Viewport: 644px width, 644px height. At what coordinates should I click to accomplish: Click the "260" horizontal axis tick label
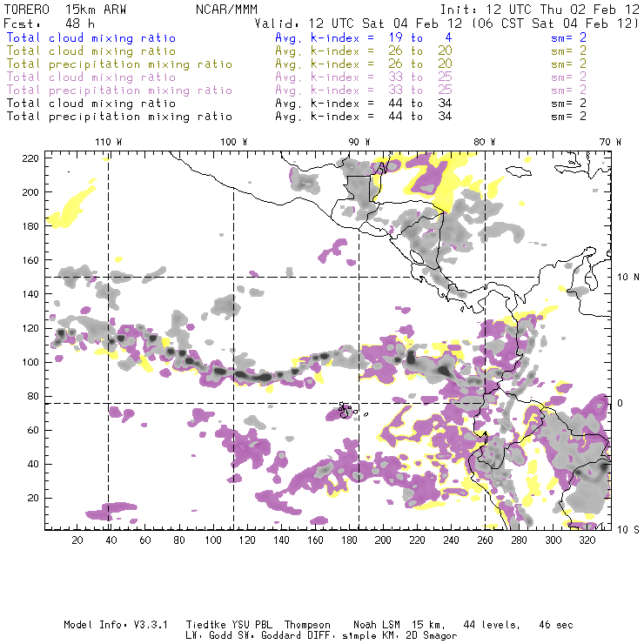pyautogui.click(x=485, y=540)
